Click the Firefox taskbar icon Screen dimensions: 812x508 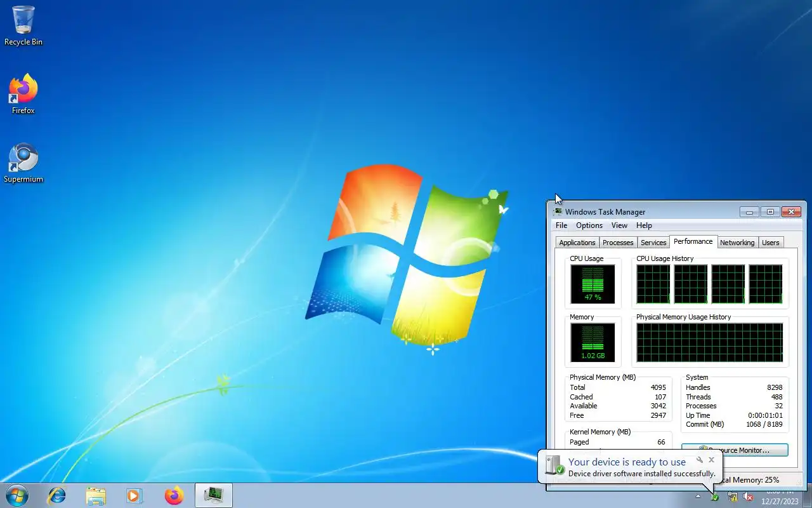(174, 495)
